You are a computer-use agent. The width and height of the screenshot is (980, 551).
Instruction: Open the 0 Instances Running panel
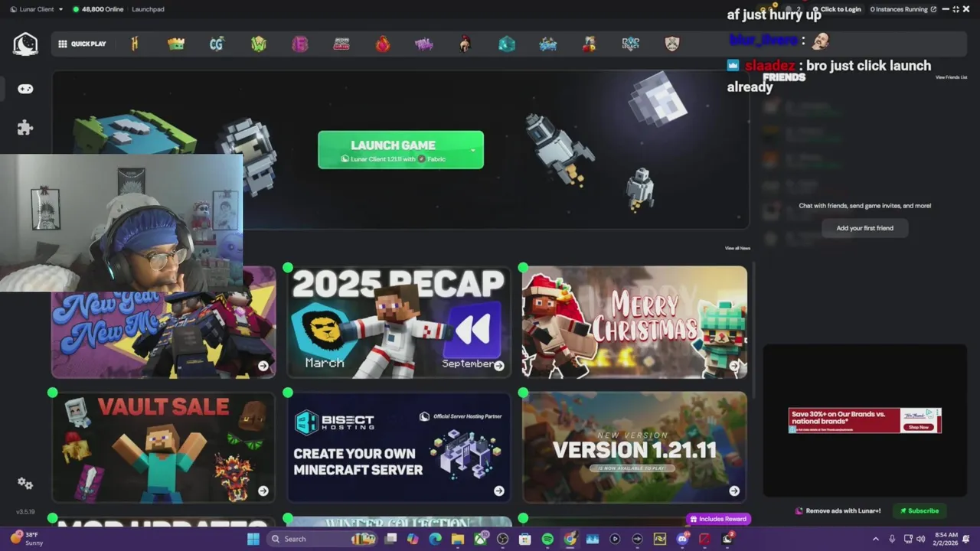pos(903,9)
